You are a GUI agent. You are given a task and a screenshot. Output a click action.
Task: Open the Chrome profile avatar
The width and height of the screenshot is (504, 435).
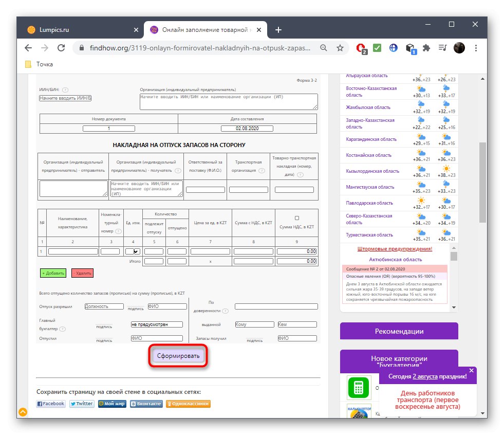click(459, 48)
